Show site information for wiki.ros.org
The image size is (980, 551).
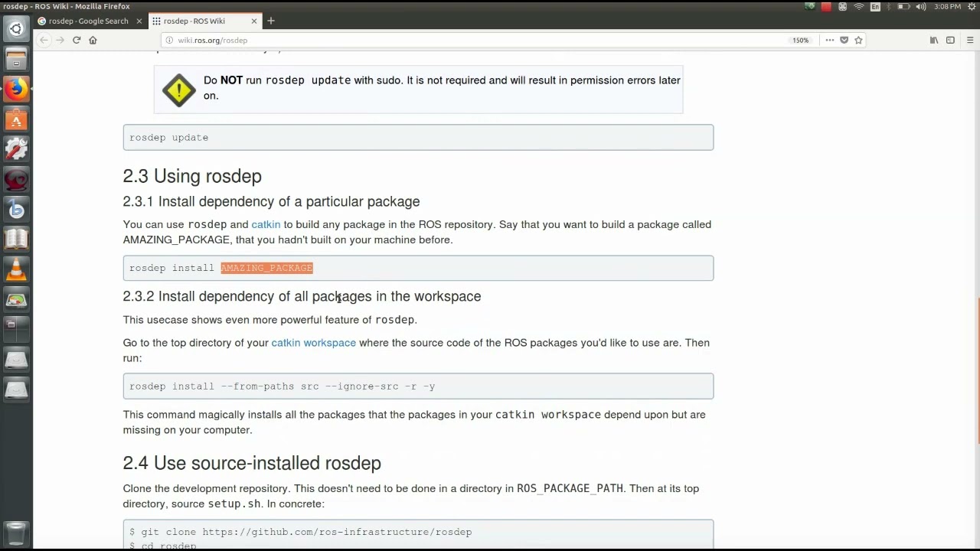tap(170, 41)
